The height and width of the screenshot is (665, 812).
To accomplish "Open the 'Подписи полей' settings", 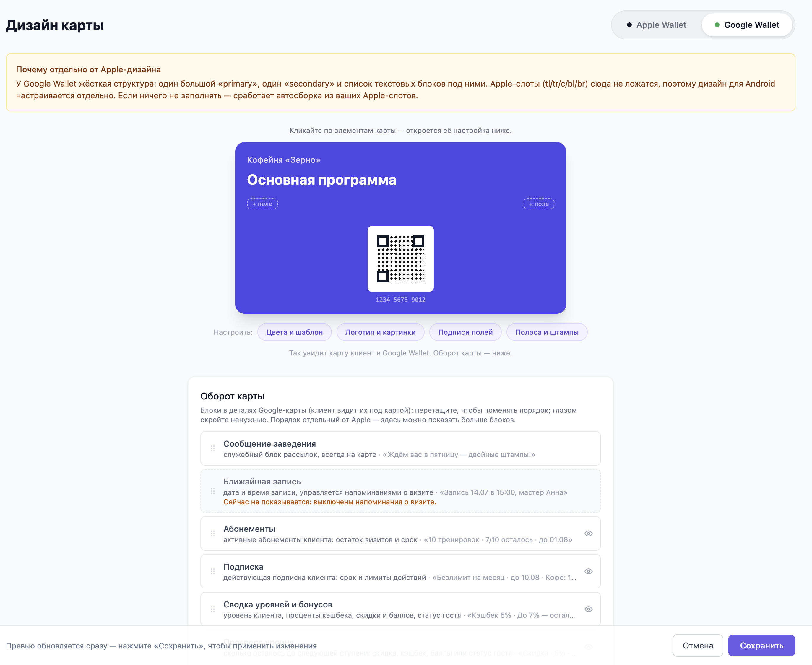I will click(x=465, y=332).
